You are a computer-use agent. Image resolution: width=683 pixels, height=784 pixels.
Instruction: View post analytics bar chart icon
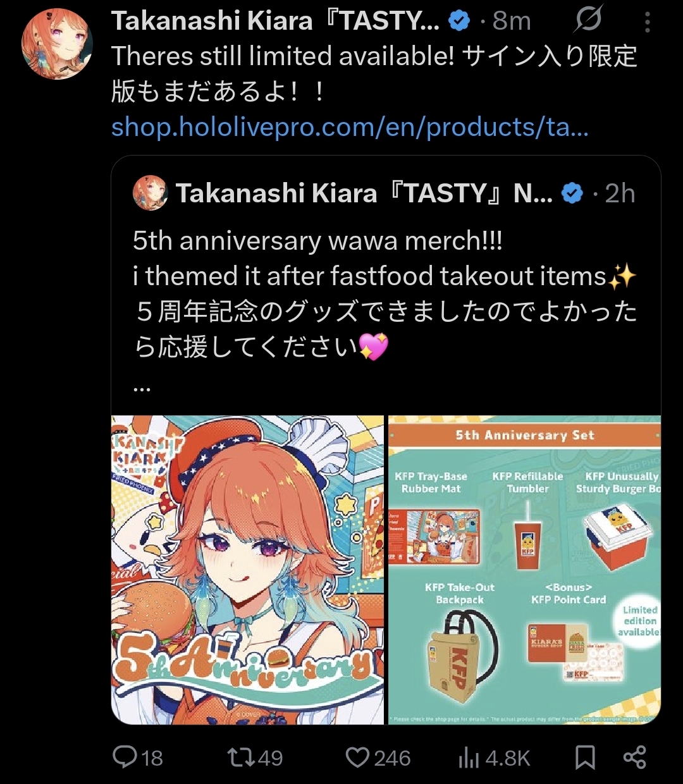469,757
